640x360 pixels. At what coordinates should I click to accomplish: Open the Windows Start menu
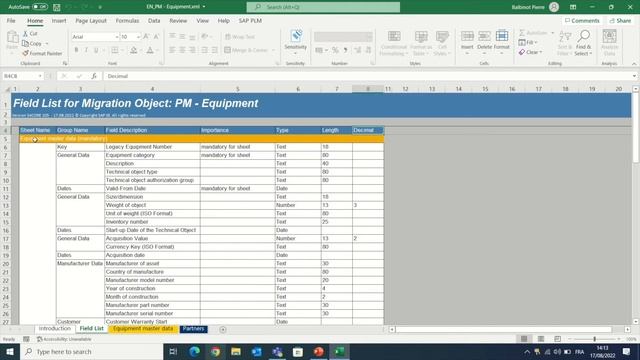tap(10, 351)
